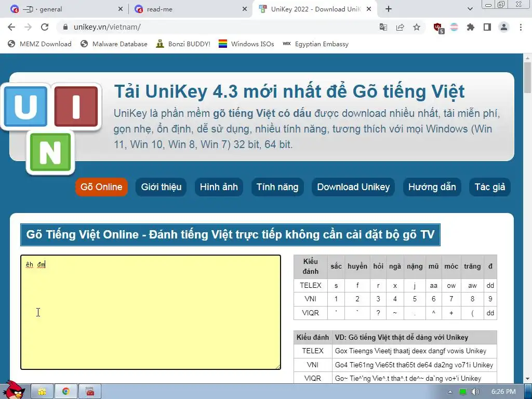532x399 pixels.
Task: Toggle the browser side panel
Action: pos(487,27)
